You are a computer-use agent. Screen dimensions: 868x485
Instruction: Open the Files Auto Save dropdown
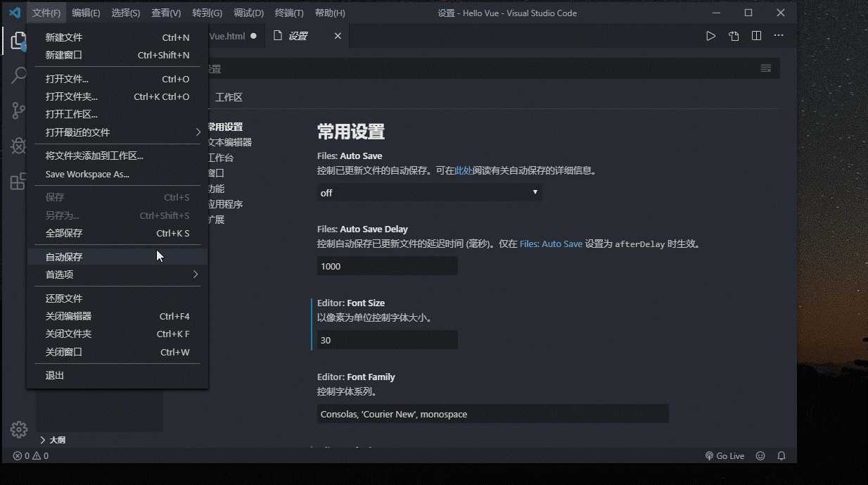click(x=429, y=192)
